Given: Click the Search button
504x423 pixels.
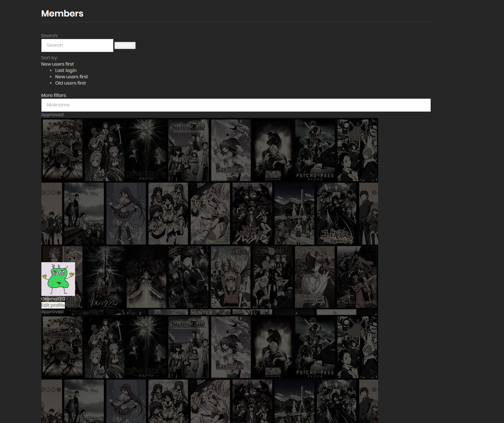Looking at the screenshot, I should click(125, 45).
